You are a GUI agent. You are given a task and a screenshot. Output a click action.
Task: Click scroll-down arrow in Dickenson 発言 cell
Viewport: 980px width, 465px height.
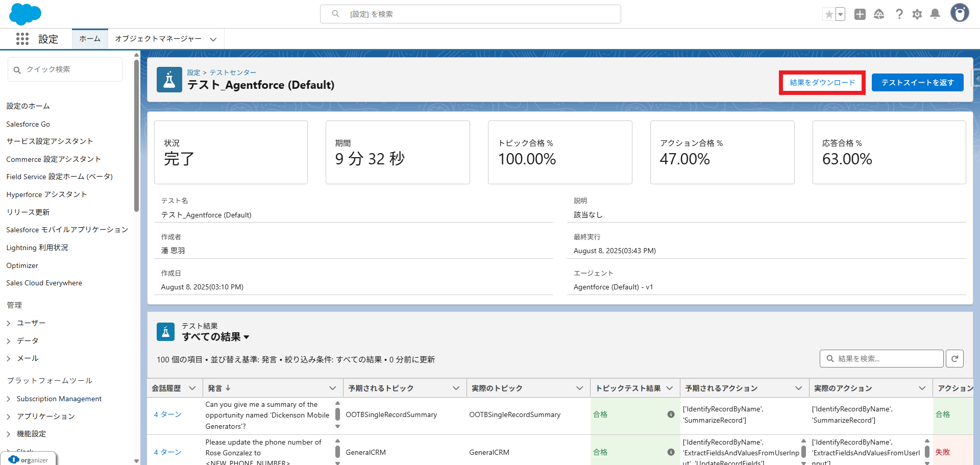tap(337, 427)
